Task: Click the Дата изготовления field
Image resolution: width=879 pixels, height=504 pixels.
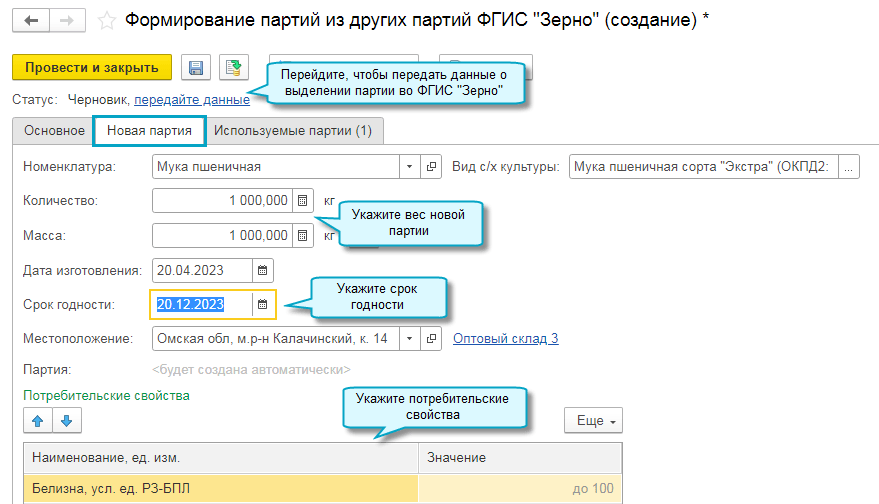Action: 202,270
